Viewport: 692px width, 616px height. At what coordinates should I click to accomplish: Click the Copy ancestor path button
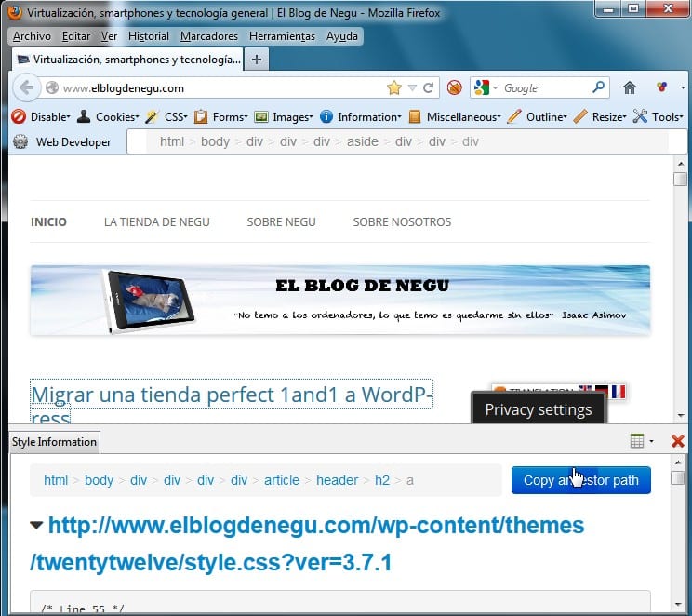(580, 480)
